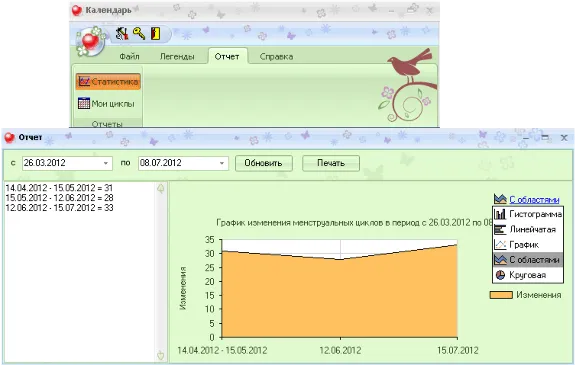Click the Статистика chart icon
Screen dimensions: 576x368
pyautogui.click(x=84, y=81)
